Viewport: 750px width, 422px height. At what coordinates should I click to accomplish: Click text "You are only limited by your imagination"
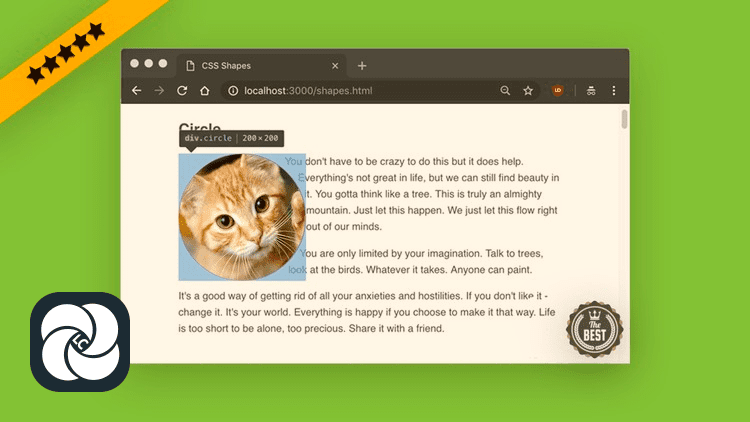click(392, 253)
